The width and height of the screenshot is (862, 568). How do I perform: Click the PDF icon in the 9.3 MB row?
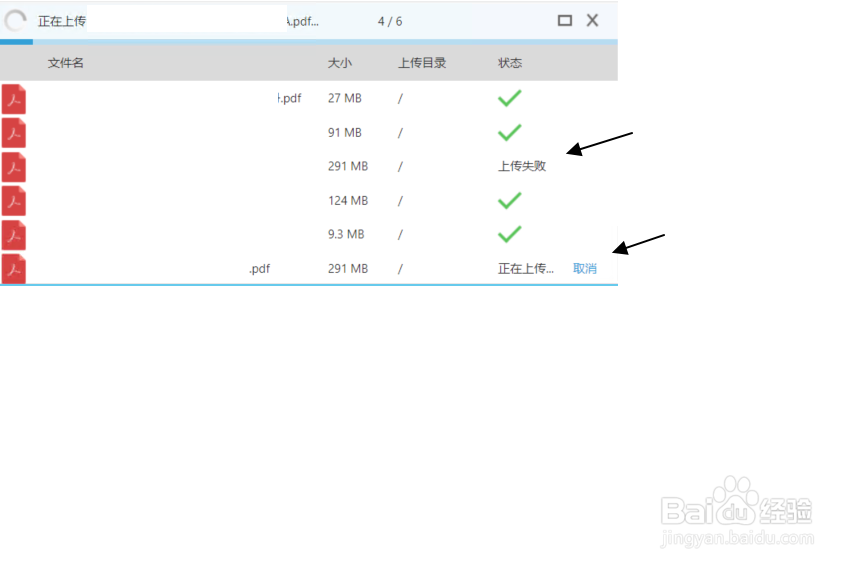[x=14, y=235]
